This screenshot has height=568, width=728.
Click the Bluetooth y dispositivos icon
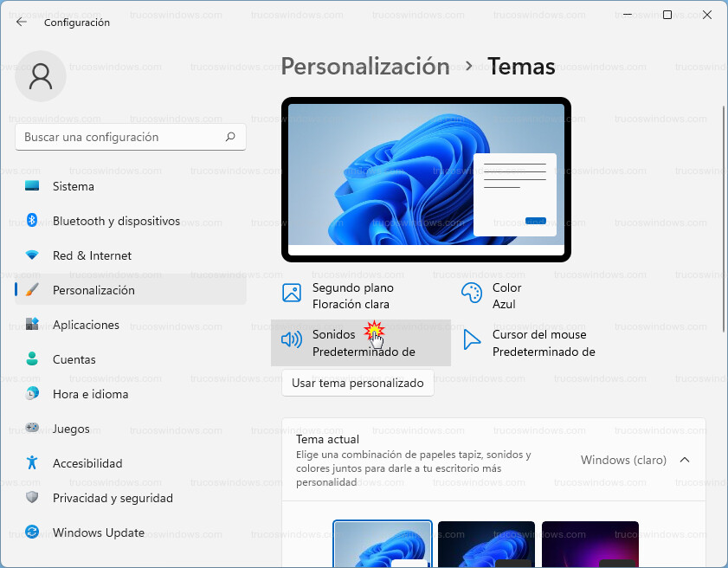pos(32,221)
